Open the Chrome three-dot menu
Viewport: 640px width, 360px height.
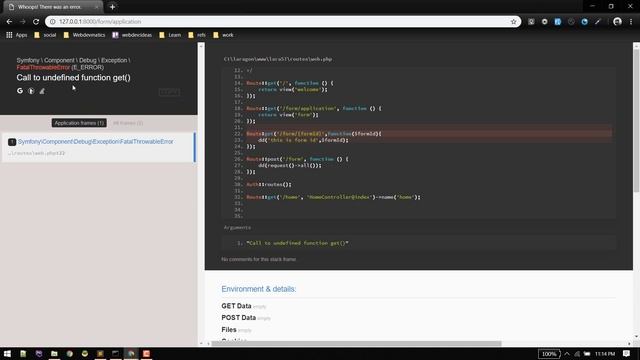(631, 22)
